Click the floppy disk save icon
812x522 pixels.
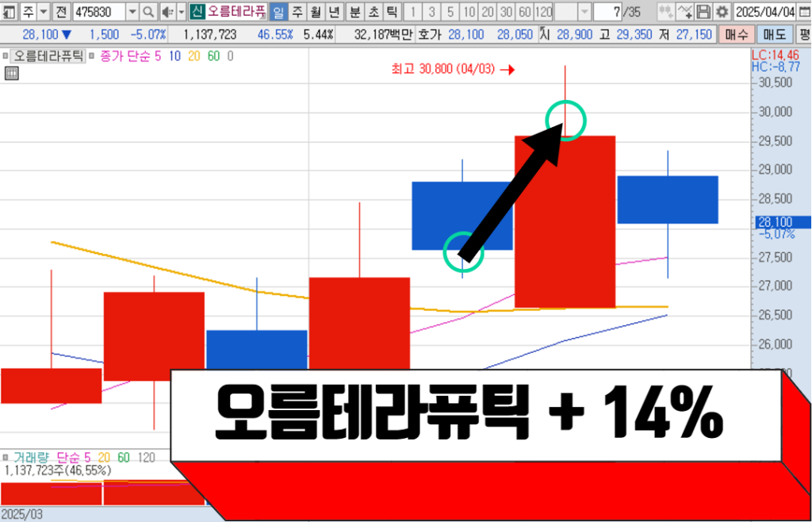pos(703,11)
